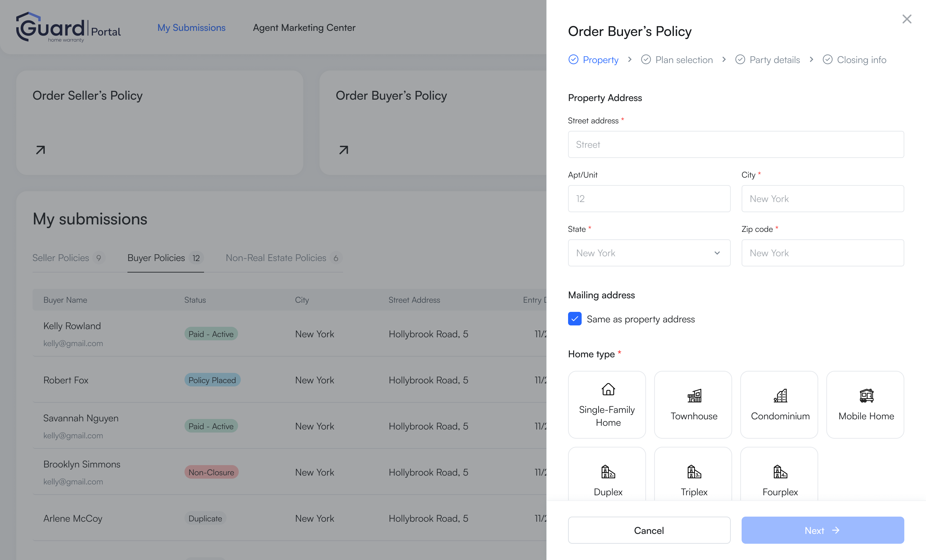Viewport: 926px width, 560px height.
Task: Uncheck Same as property address checkbox
Action: pos(575,319)
